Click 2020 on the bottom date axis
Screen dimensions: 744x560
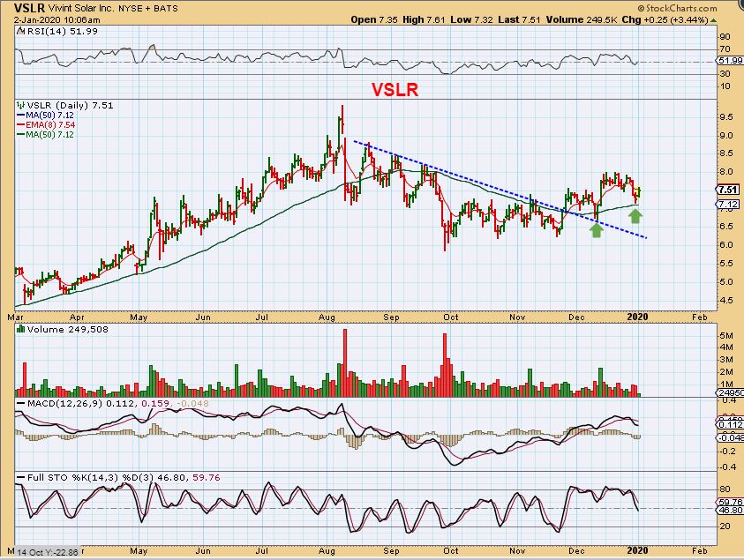tap(637, 550)
